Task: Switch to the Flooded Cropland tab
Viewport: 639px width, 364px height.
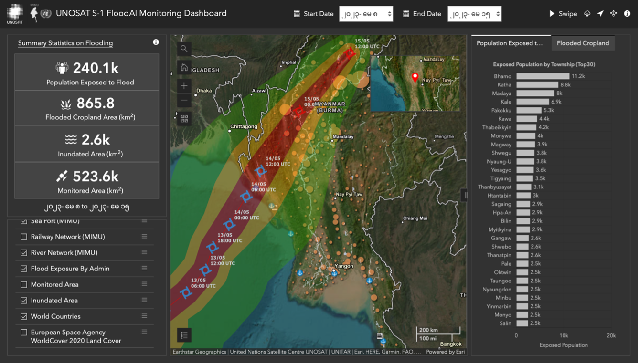Action: (583, 43)
